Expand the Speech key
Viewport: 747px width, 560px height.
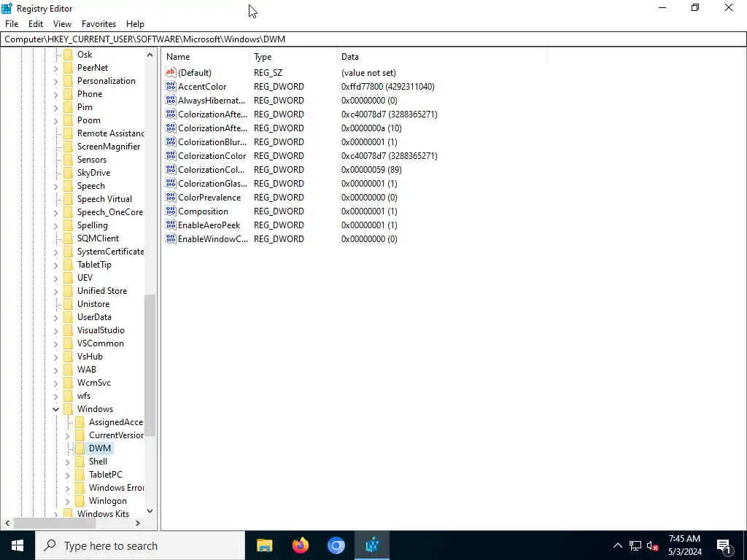pyautogui.click(x=55, y=186)
